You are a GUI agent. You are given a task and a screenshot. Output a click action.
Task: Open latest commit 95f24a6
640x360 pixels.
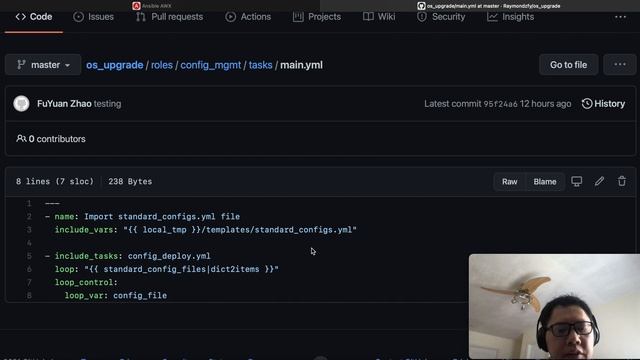[500, 104]
